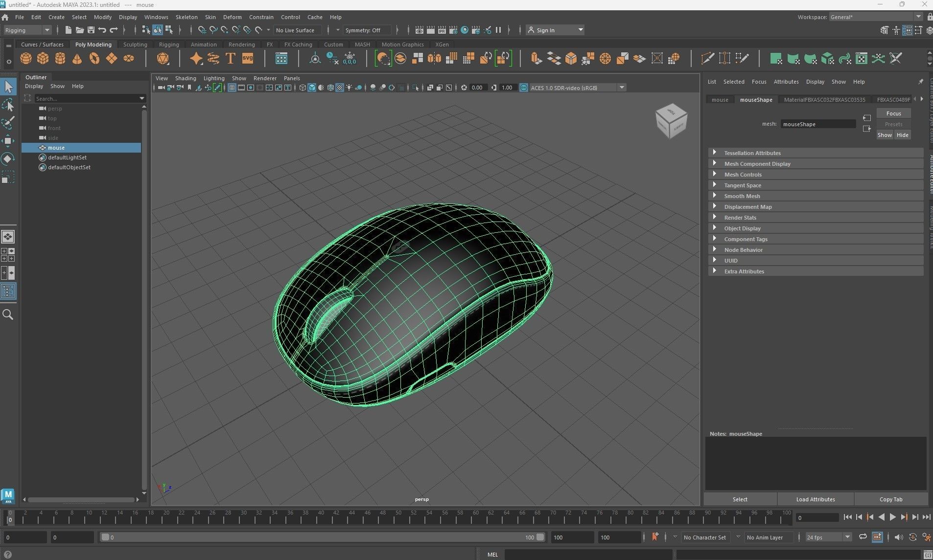
Task: Click the Select button at bottom
Action: point(740,499)
